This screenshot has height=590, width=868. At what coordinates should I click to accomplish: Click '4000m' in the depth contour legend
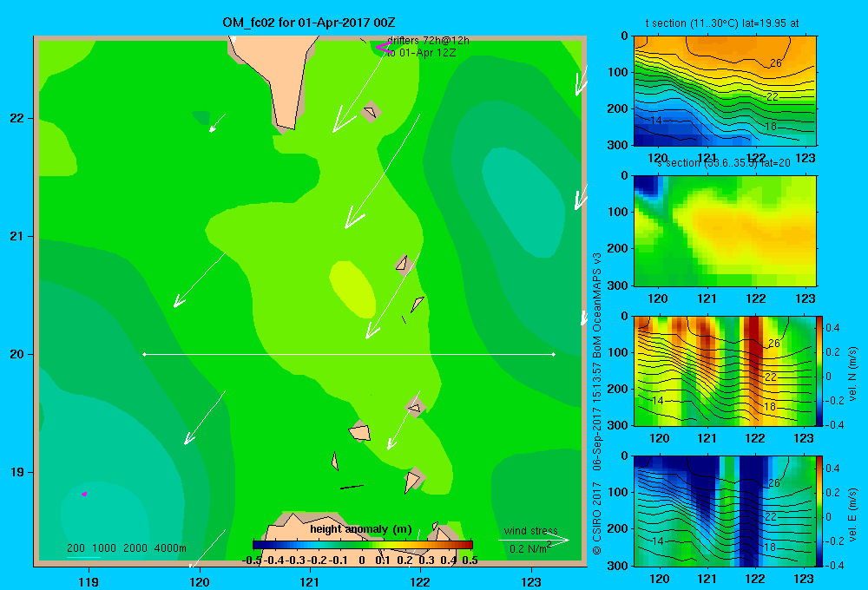point(170,548)
